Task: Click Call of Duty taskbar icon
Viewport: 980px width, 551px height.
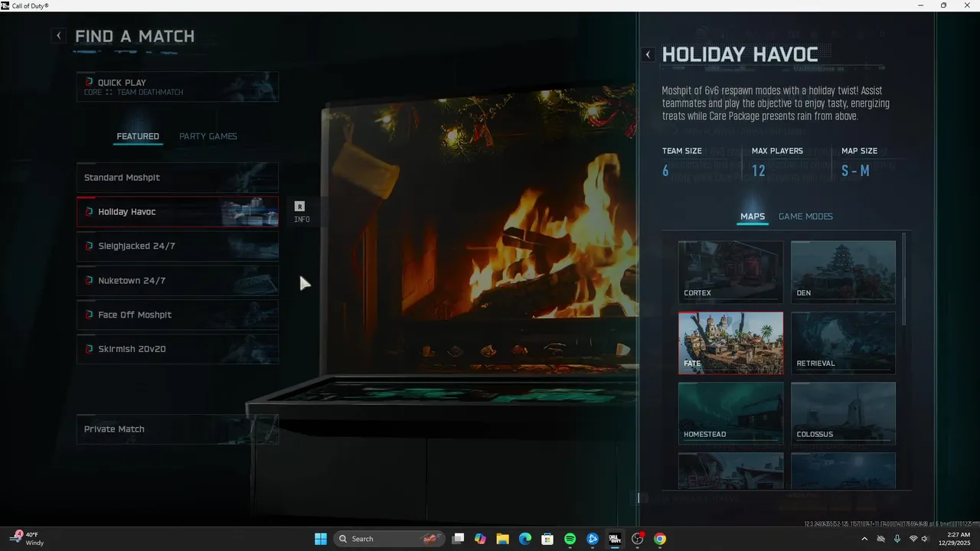Action: click(615, 539)
